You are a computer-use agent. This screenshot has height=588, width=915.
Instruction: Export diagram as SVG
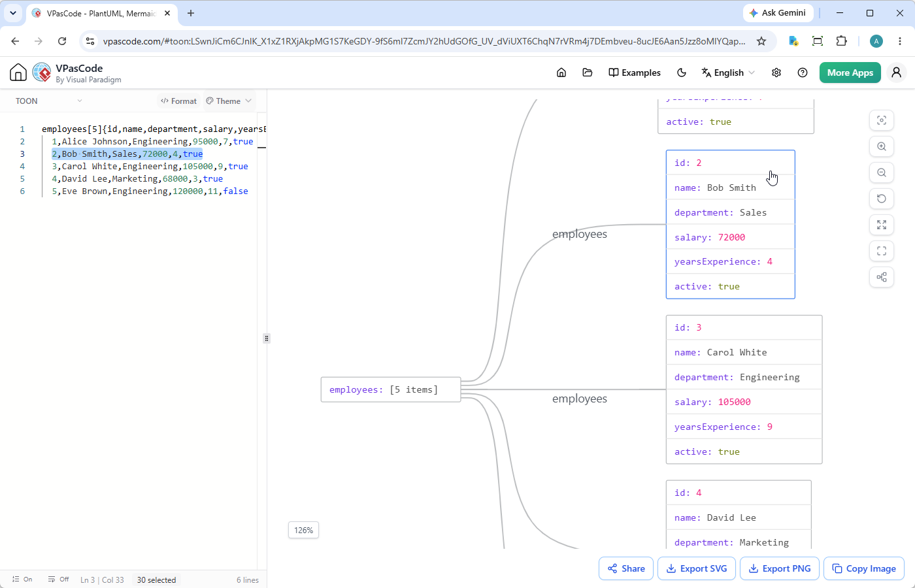tap(697, 568)
